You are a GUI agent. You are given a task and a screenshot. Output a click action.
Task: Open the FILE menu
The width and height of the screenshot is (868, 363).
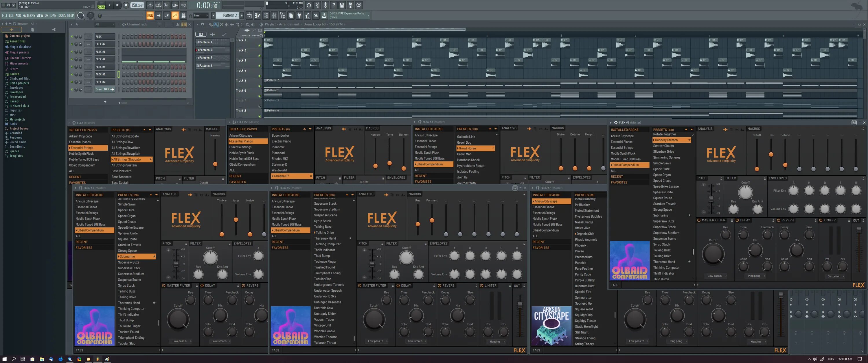(5, 16)
